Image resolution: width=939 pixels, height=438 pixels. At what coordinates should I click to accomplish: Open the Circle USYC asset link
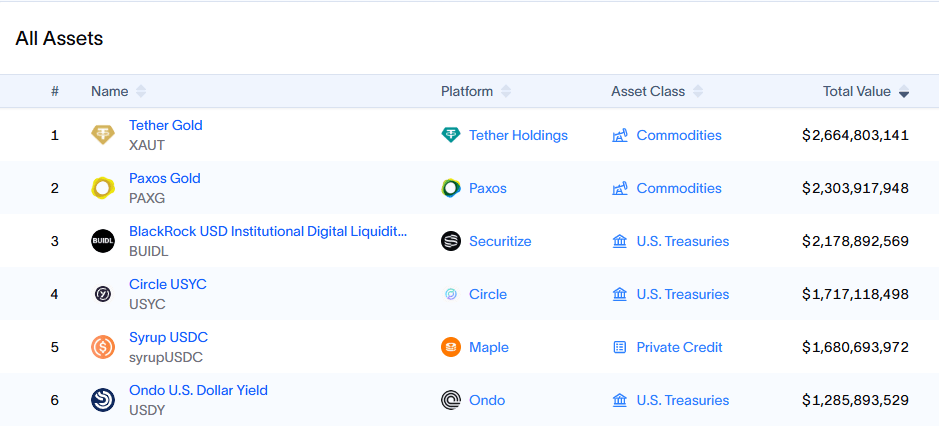[x=168, y=284]
